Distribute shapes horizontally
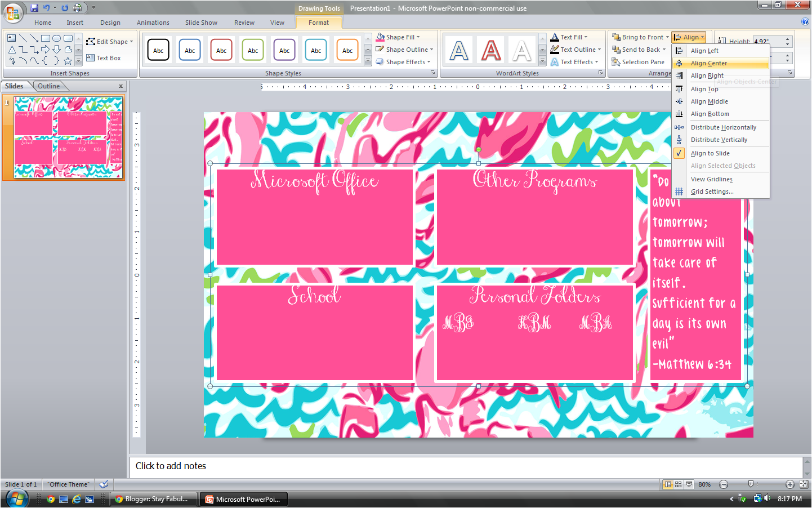The image size is (812, 508). coord(721,127)
